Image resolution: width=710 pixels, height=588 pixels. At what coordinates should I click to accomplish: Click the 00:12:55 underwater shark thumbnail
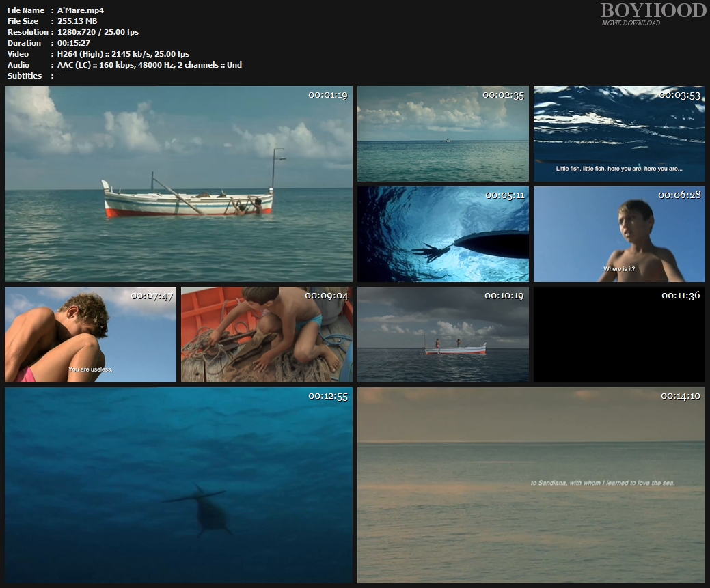pyautogui.click(x=178, y=486)
